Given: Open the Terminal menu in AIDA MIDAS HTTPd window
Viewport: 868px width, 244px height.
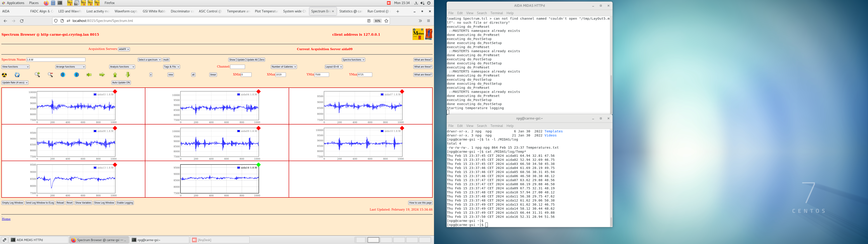Looking at the screenshot, I should coord(496,13).
